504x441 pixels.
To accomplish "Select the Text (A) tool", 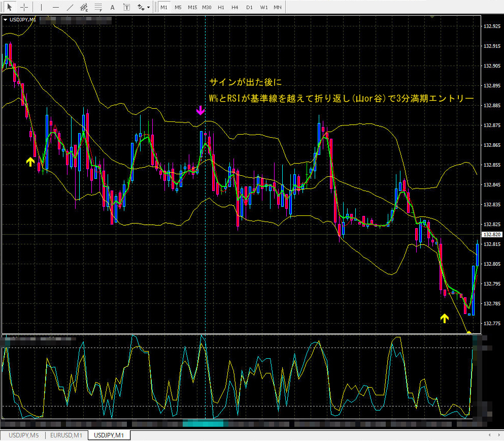I will (x=113, y=7).
